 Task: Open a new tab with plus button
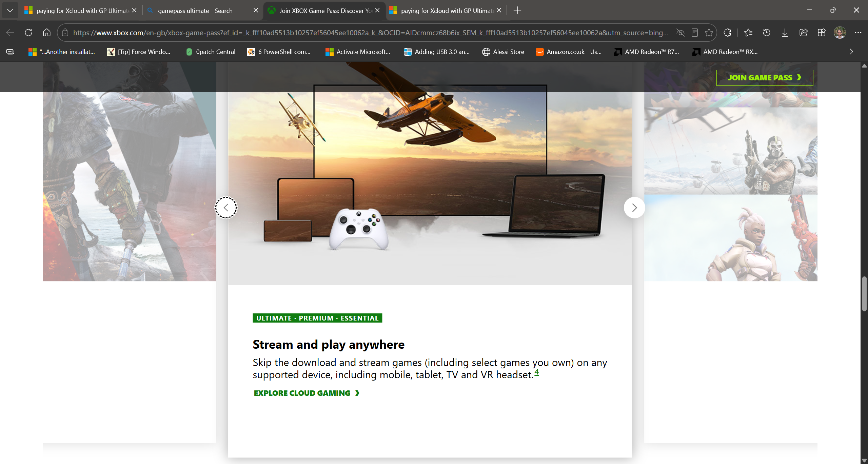(x=517, y=11)
